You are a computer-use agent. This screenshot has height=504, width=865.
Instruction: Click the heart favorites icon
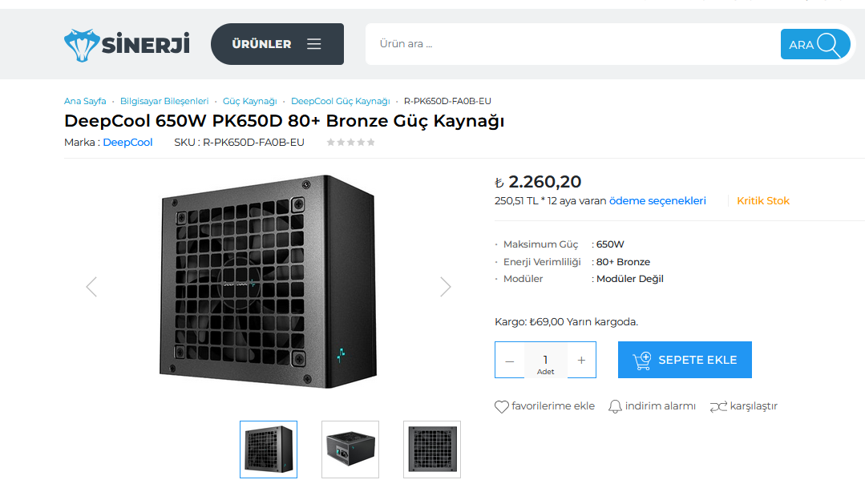[x=502, y=406]
